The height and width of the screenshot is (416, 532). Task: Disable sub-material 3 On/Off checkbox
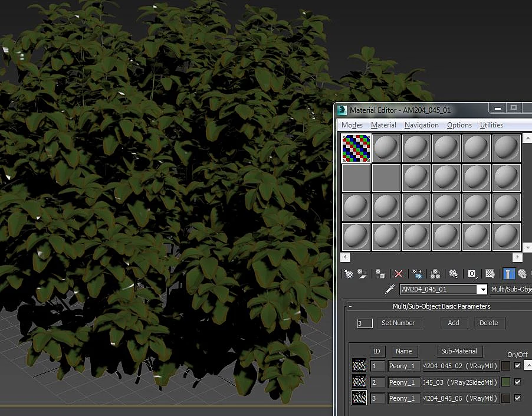[x=517, y=398]
